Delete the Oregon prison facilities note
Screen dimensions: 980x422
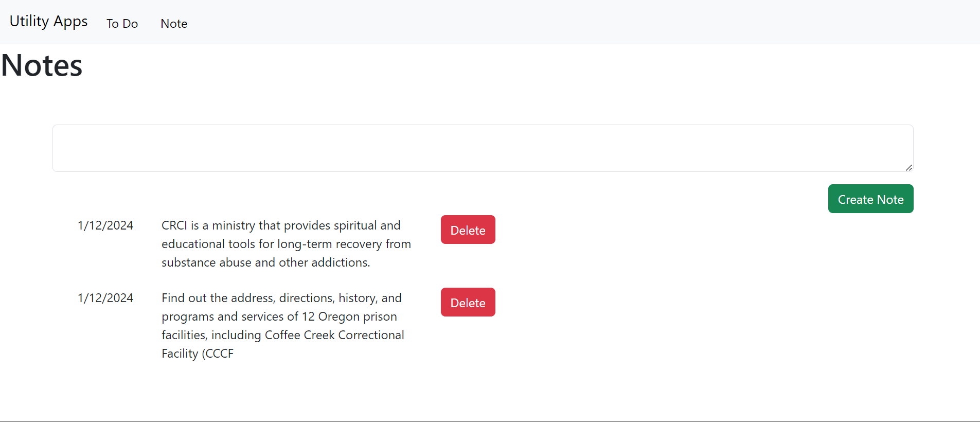[468, 303]
